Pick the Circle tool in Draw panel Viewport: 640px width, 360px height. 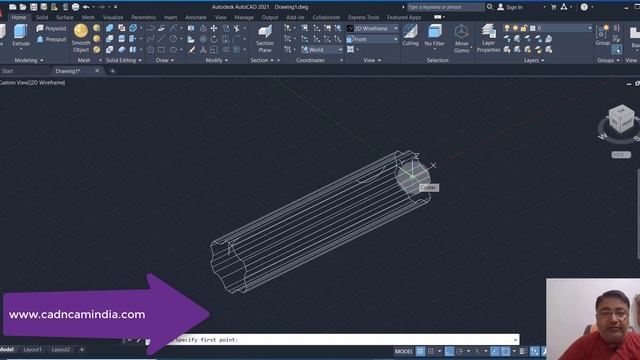click(173, 39)
